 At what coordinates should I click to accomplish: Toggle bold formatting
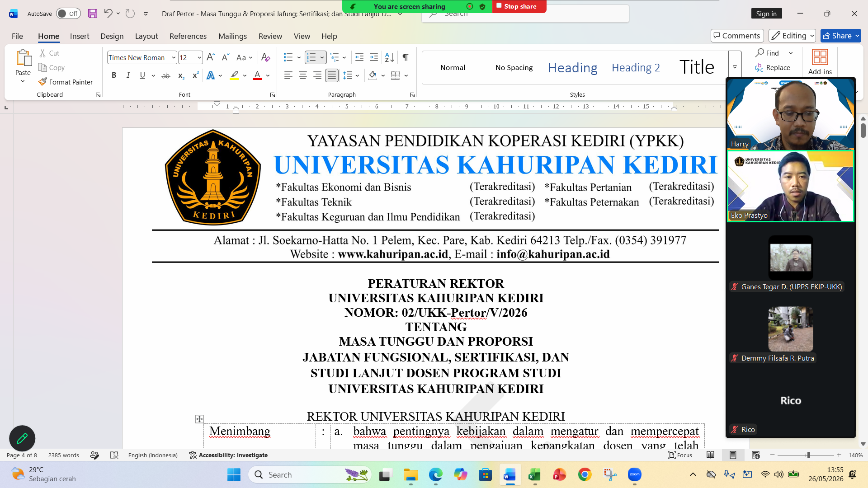pos(114,75)
